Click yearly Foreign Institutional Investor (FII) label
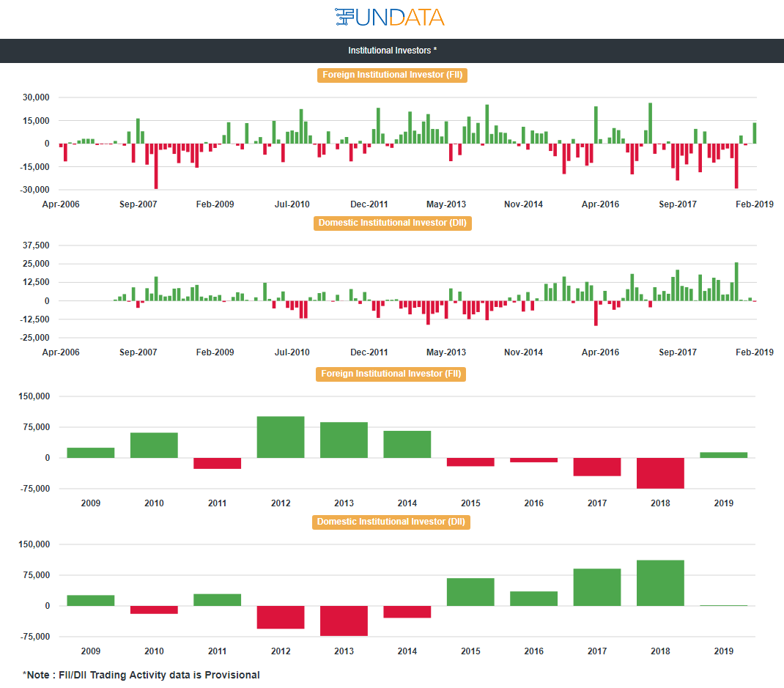Image resolution: width=784 pixels, height=688 pixels. [391, 374]
